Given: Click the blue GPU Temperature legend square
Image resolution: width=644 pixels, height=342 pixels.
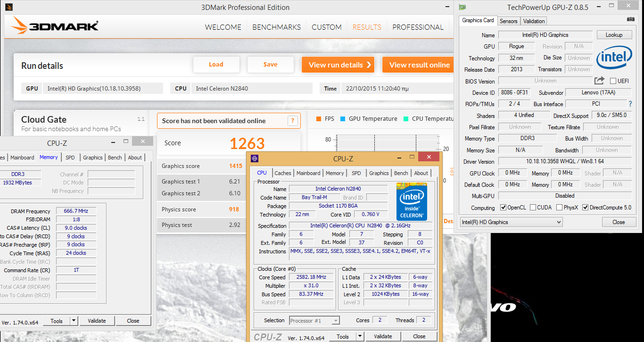Looking at the screenshot, I should tap(343, 119).
